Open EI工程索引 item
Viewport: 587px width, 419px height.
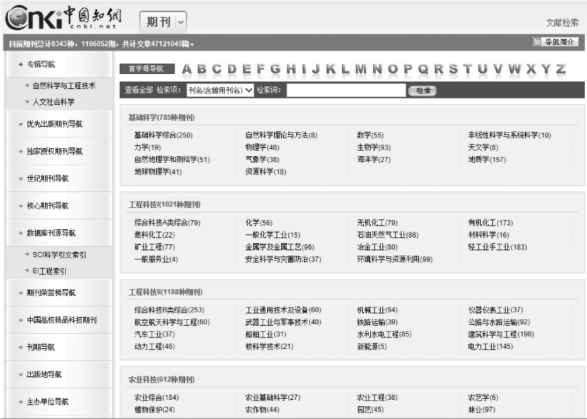tap(49, 271)
